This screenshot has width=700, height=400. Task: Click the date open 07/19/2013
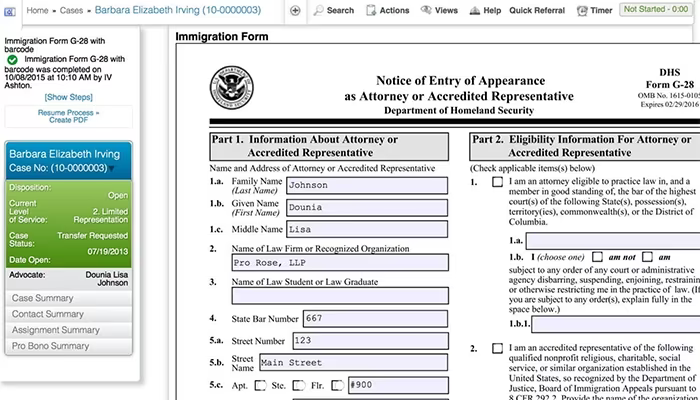[x=108, y=252]
